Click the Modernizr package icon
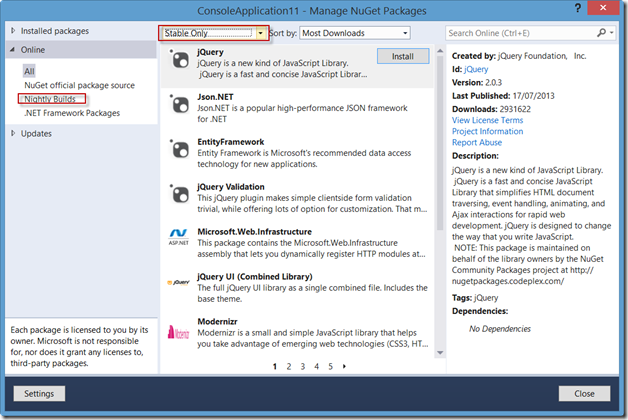The width and height of the screenshot is (628, 420). click(179, 332)
